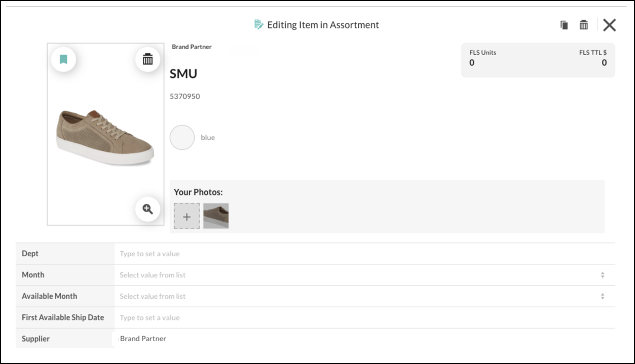The width and height of the screenshot is (635, 364).
Task: Click the edit icon beside dialog title
Action: [258, 24]
